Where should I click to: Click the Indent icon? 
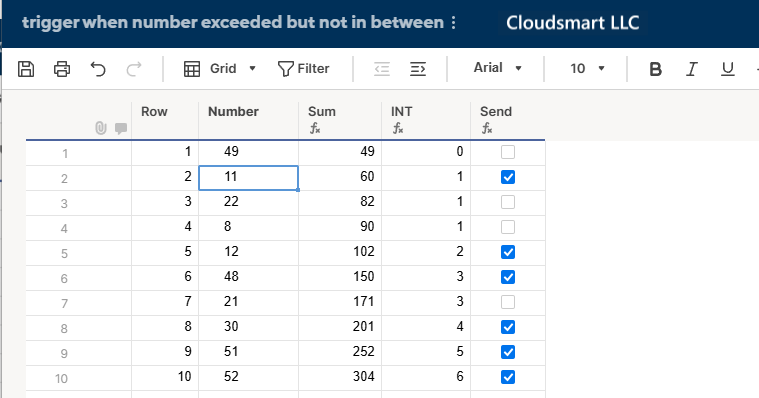[x=418, y=69]
